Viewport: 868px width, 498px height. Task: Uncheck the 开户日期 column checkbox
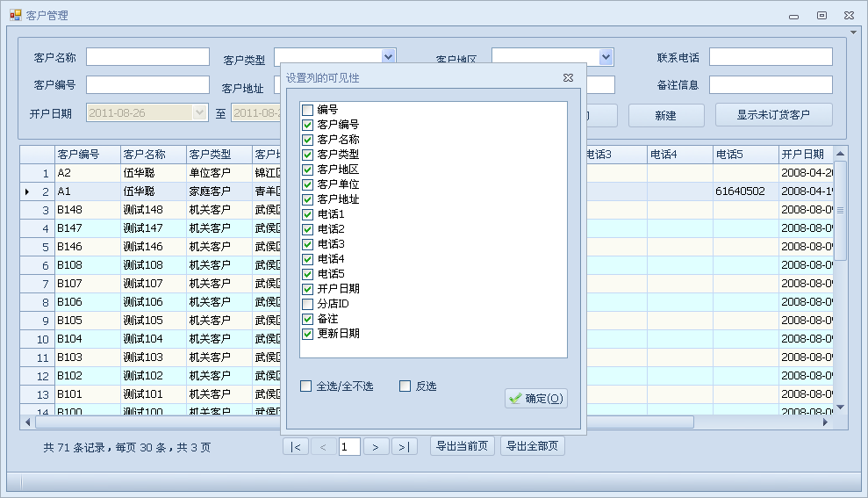click(x=308, y=289)
